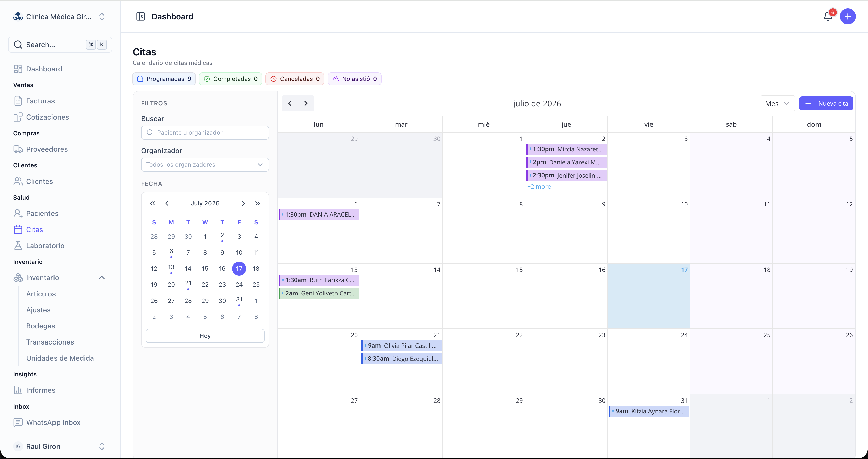Select day 31 in mini calendar
Screen dimensions: 868x459
(239, 301)
